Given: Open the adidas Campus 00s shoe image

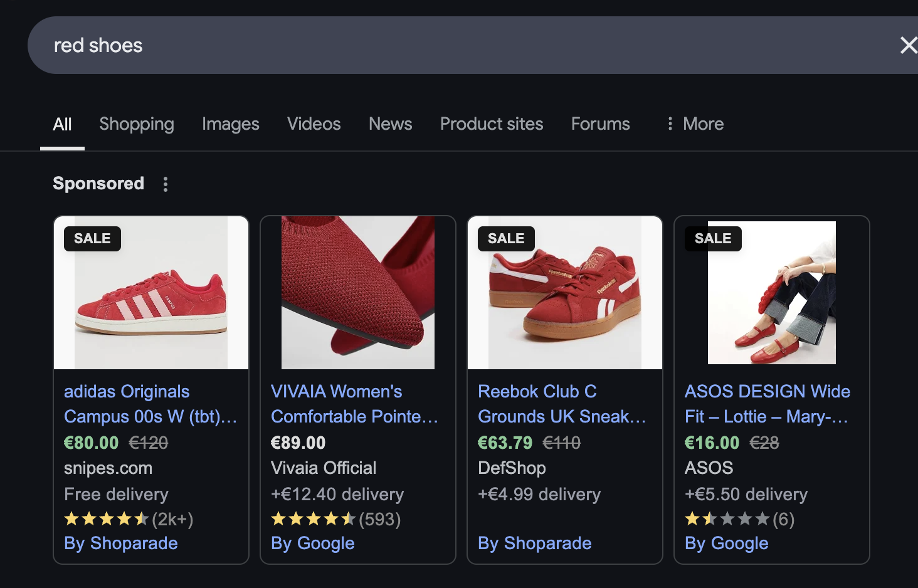Looking at the screenshot, I should point(151,293).
